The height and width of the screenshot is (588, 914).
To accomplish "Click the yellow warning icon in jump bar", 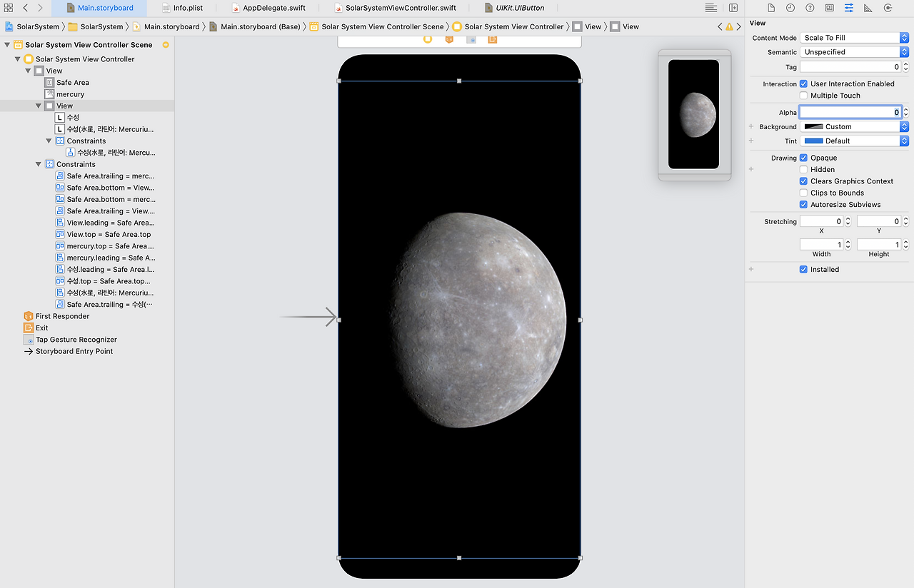I will [x=729, y=26].
